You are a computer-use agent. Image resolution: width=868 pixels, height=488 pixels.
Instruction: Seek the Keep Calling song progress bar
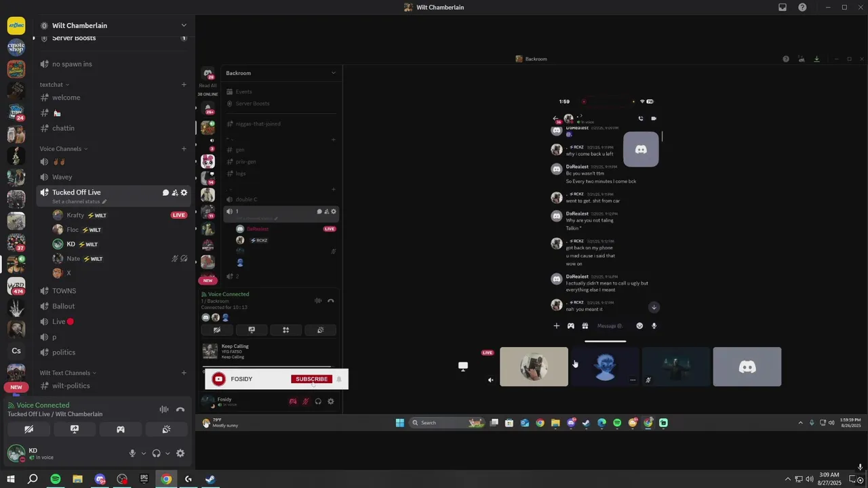(x=268, y=366)
